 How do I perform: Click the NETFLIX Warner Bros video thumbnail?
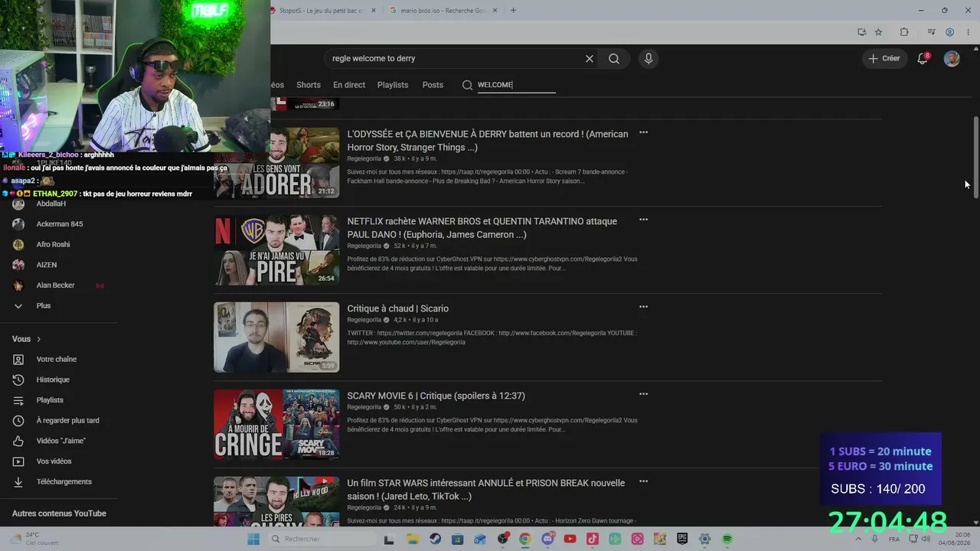tap(276, 249)
